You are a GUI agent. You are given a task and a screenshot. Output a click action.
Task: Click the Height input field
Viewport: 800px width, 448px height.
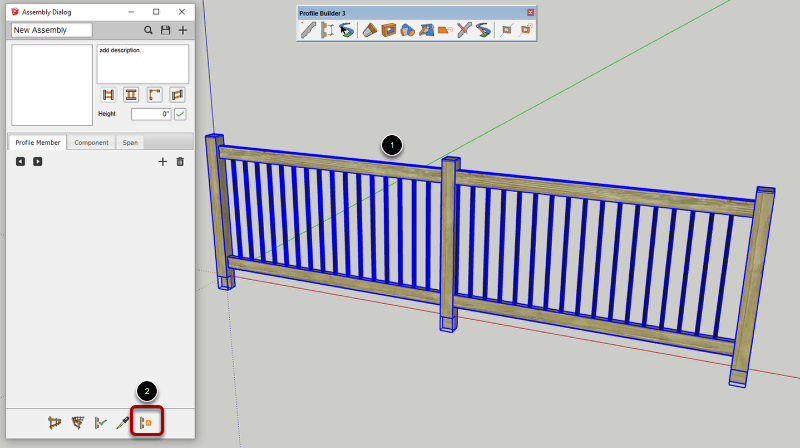[151, 114]
